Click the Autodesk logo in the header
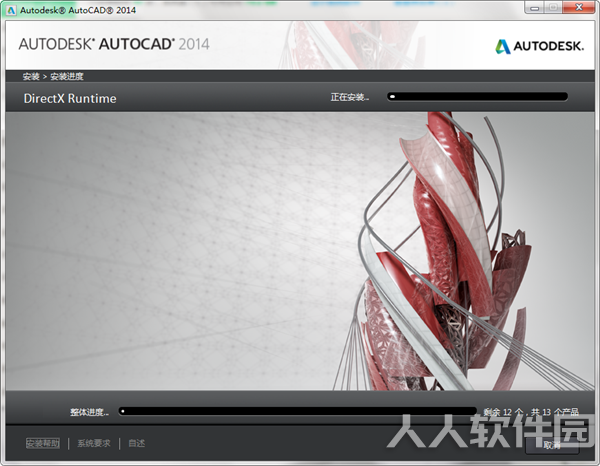600x466 pixels. click(540, 46)
